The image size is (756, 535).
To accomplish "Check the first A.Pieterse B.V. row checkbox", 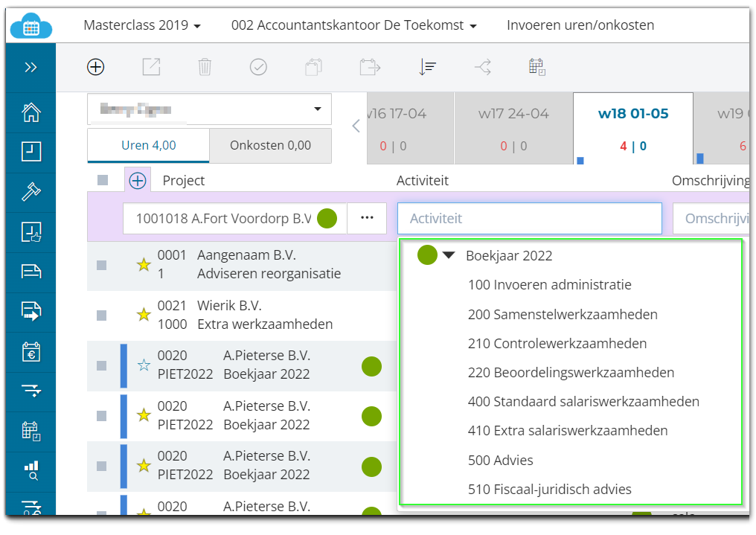I will [101, 365].
